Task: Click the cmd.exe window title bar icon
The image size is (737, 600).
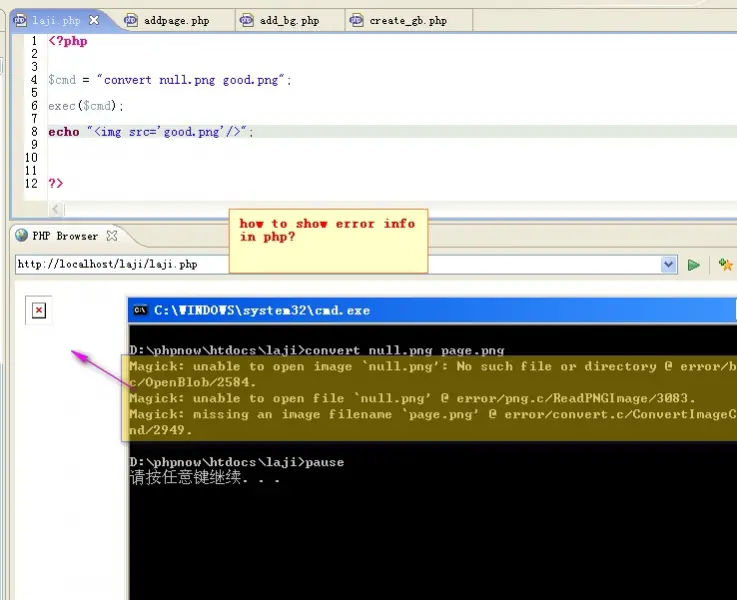Action: point(140,310)
